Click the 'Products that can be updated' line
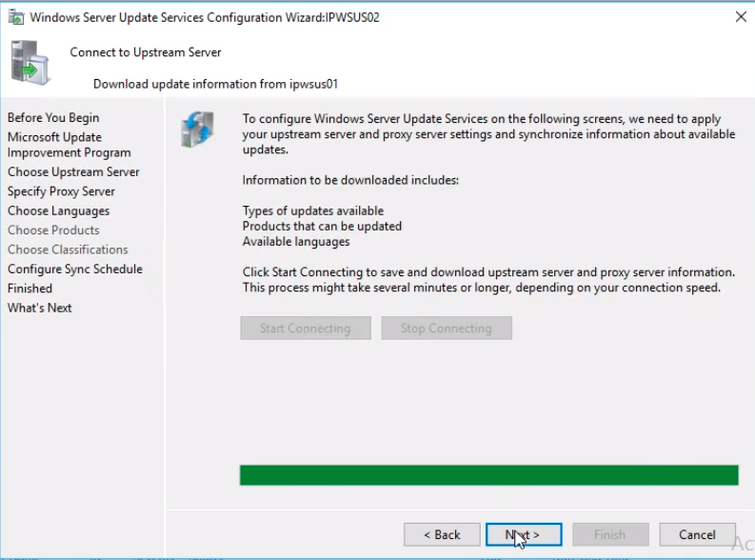Viewport: 755px width, 560px height. (322, 227)
